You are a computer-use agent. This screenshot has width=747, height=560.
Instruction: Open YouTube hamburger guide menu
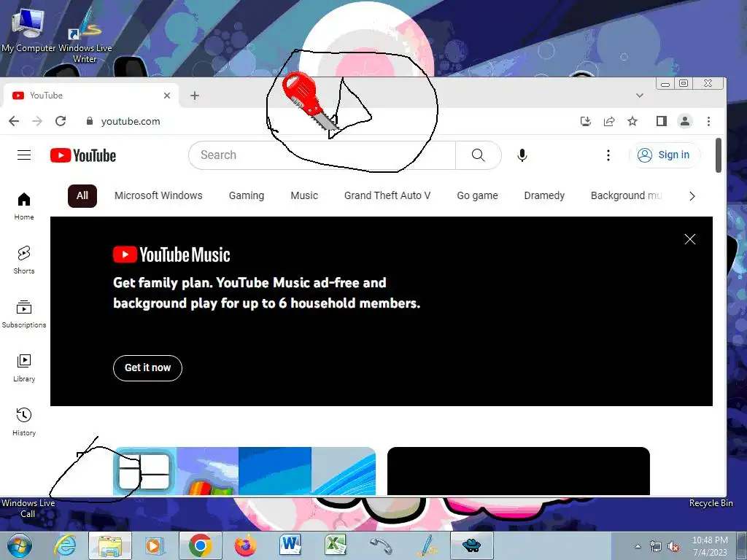coord(24,155)
